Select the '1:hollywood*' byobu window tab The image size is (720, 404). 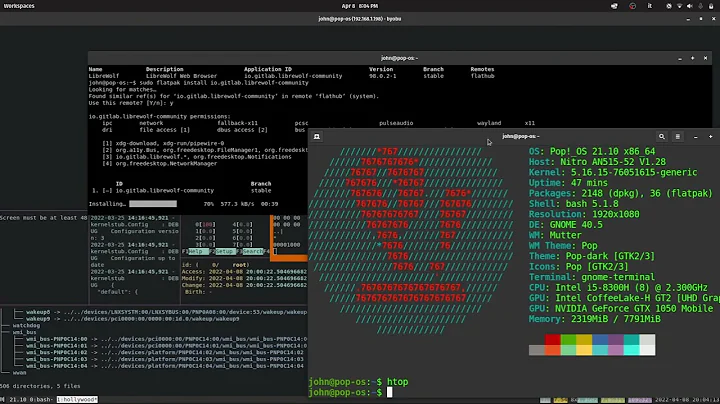77,399
